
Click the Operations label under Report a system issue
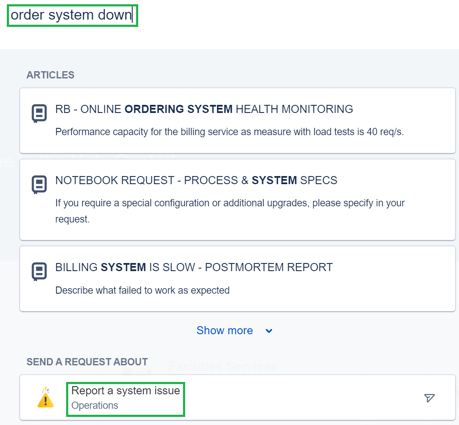coord(95,405)
